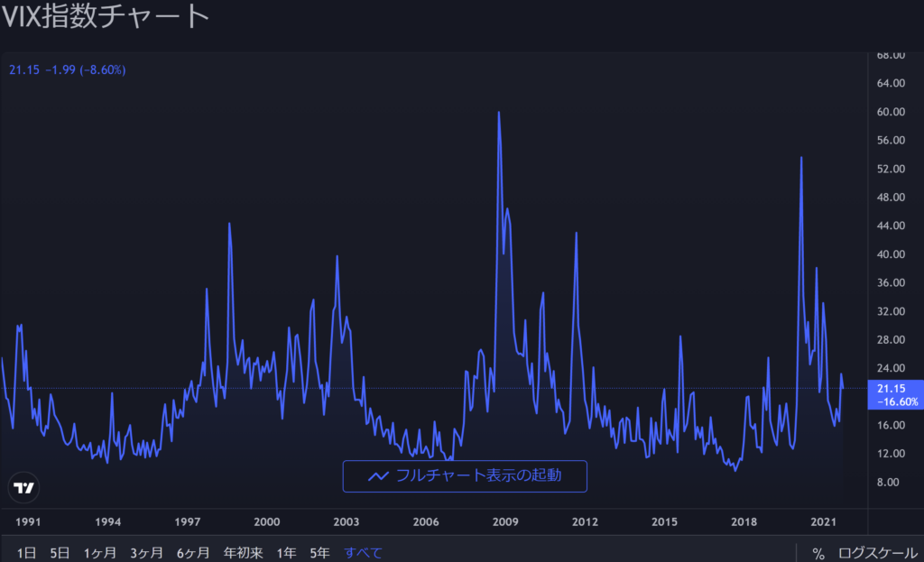Launch full chart via フルチャート表示の起動 button
This screenshot has width=924, height=562.
465,475
